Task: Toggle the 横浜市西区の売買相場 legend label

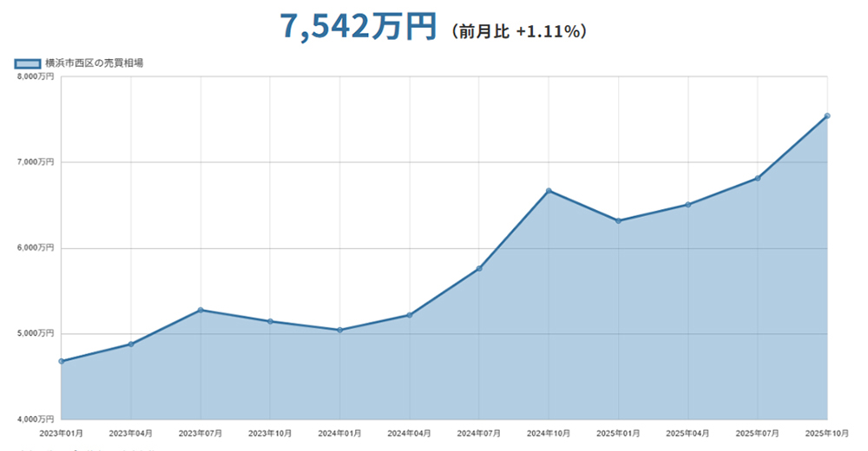Action: click(x=94, y=63)
